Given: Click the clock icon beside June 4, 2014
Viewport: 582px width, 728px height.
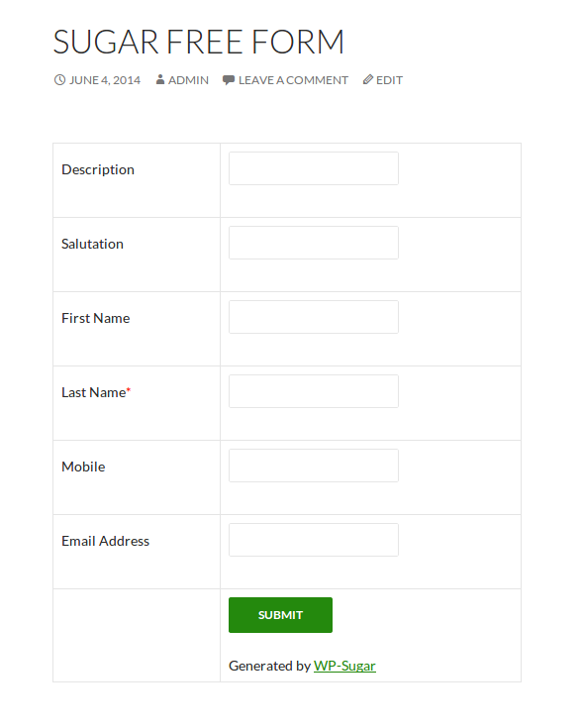Looking at the screenshot, I should 59,80.
